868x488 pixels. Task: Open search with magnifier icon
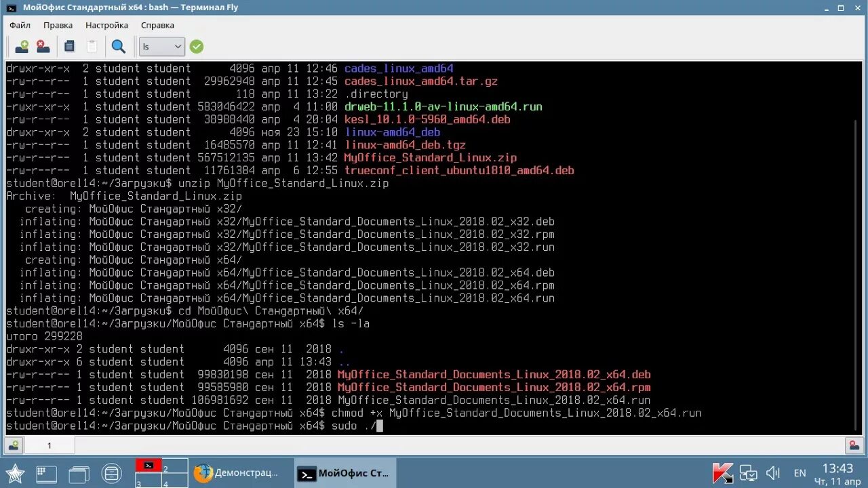119,46
